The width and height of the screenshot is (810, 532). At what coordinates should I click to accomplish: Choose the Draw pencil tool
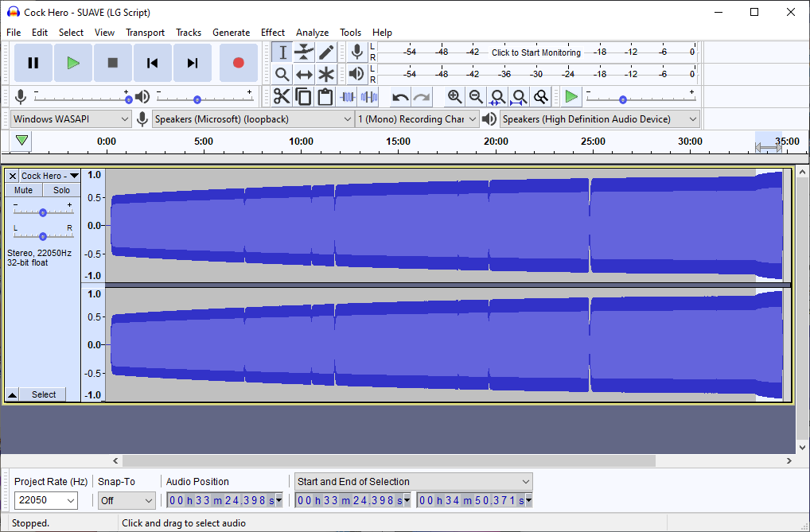click(326, 52)
